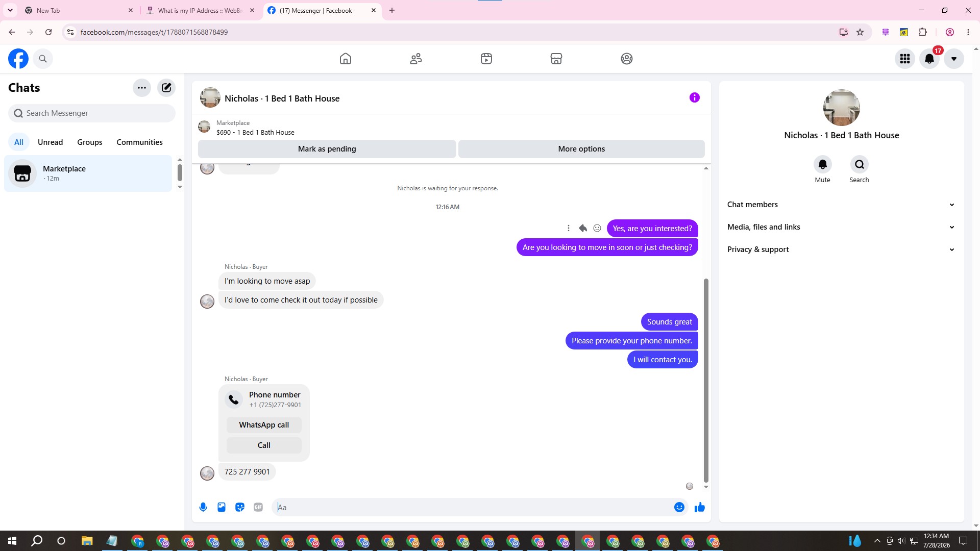This screenshot has height=551, width=980.
Task: React with emoji to 'Yes, are you interested?'
Action: pyautogui.click(x=597, y=228)
